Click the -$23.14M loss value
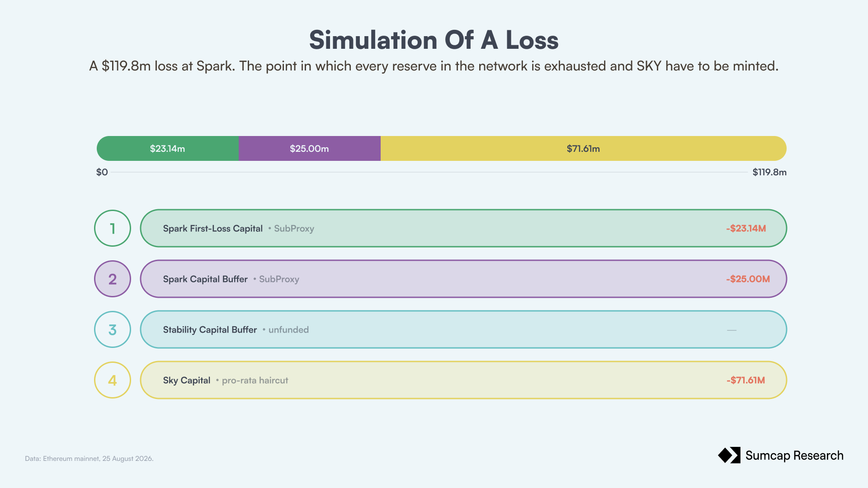Image resolution: width=868 pixels, height=488 pixels. click(x=746, y=228)
